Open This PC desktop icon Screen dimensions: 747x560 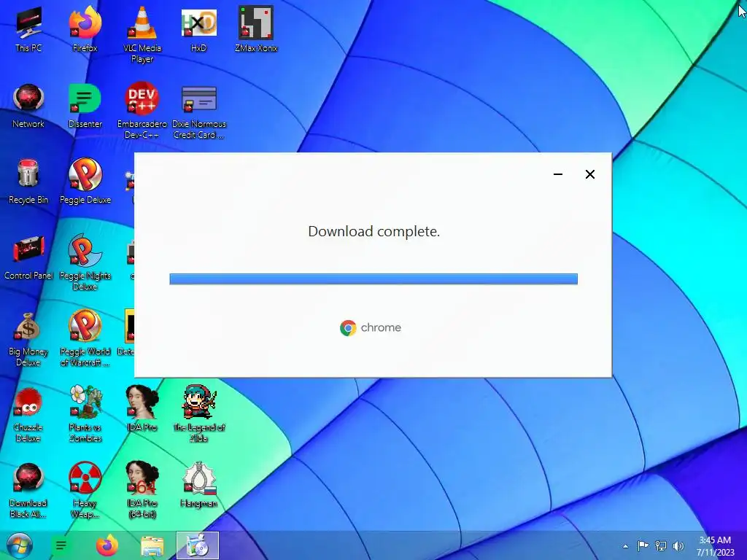click(28, 28)
